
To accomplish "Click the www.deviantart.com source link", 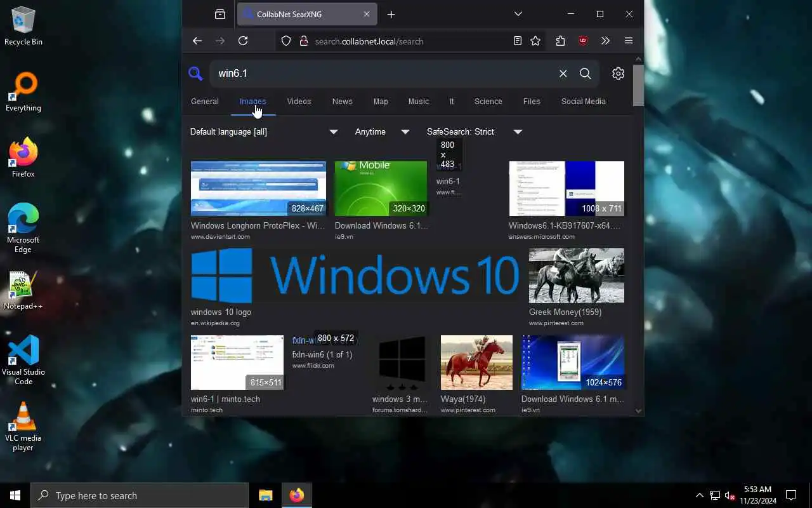I will point(220,237).
